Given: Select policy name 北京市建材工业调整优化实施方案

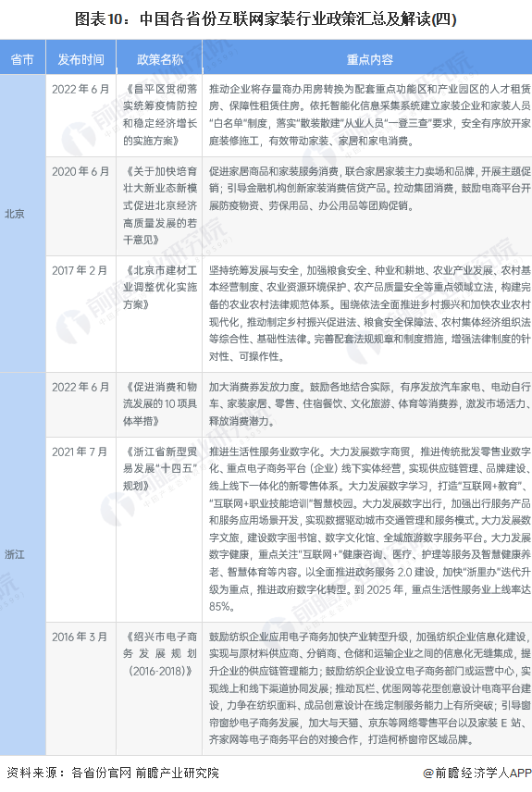Looking at the screenshot, I should pos(160,288).
